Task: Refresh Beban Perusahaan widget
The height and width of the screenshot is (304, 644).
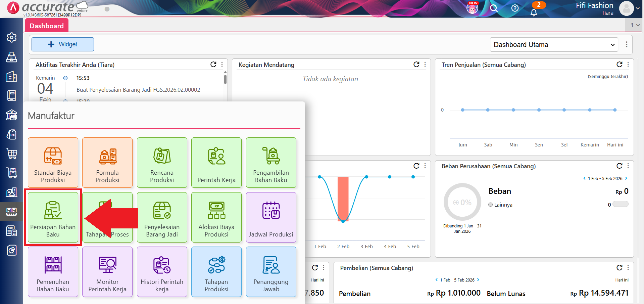Action: click(x=620, y=166)
